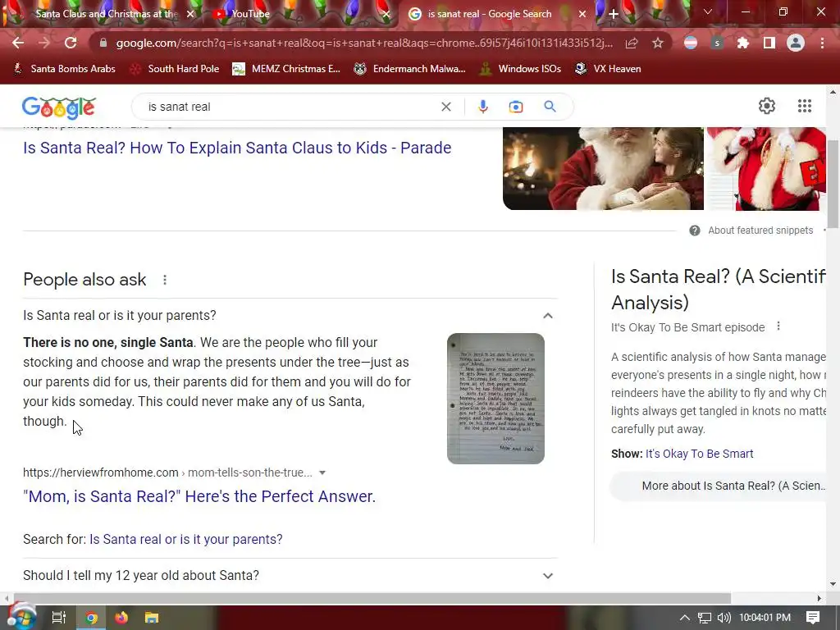This screenshot has height=630, width=840.
Task: Open Task View on the taskbar
Action: (58, 618)
